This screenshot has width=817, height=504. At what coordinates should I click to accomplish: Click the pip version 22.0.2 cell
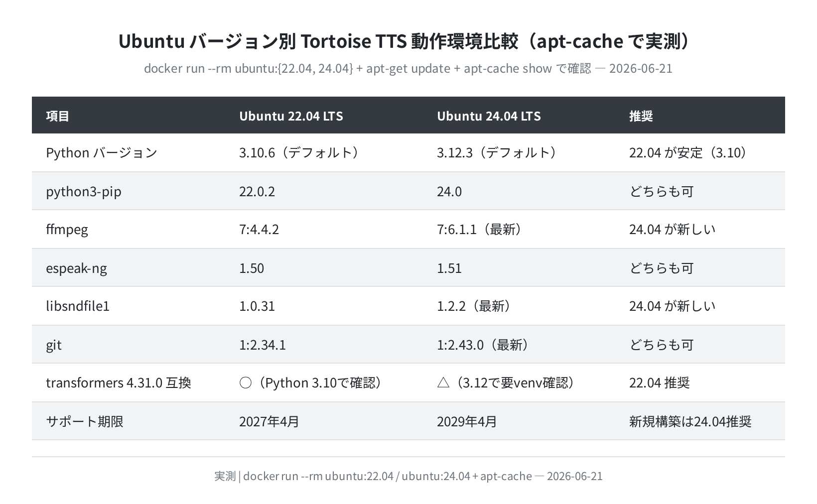click(x=257, y=191)
